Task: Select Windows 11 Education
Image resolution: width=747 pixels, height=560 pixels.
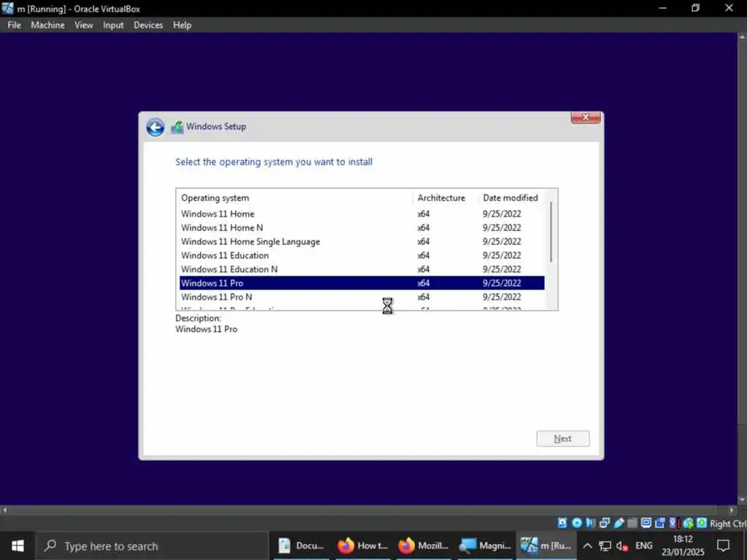Action: point(362,255)
